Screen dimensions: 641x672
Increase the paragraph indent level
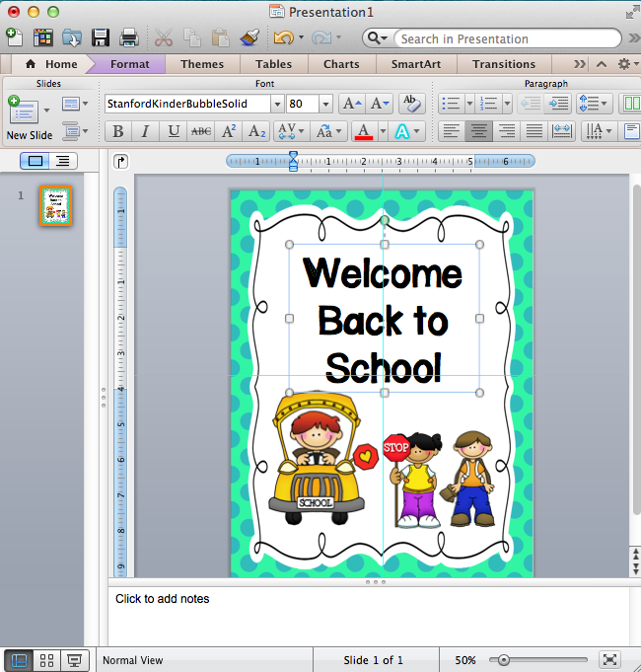click(x=558, y=104)
